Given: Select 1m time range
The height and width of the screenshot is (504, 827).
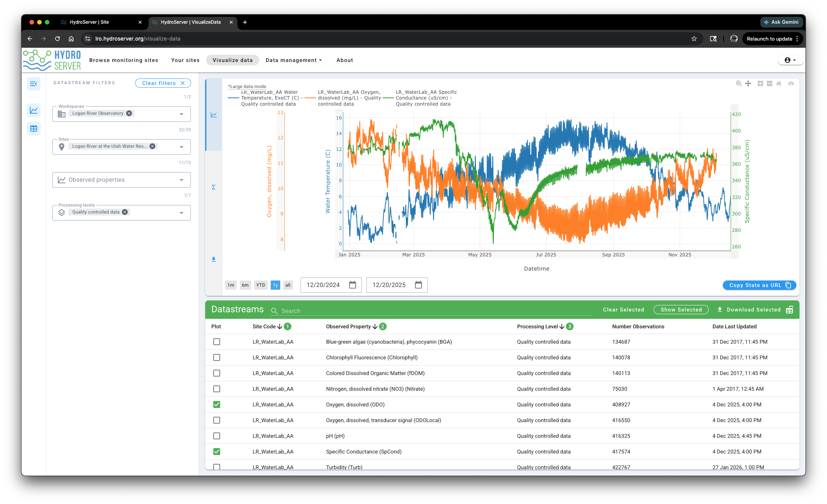Looking at the screenshot, I should click(231, 285).
